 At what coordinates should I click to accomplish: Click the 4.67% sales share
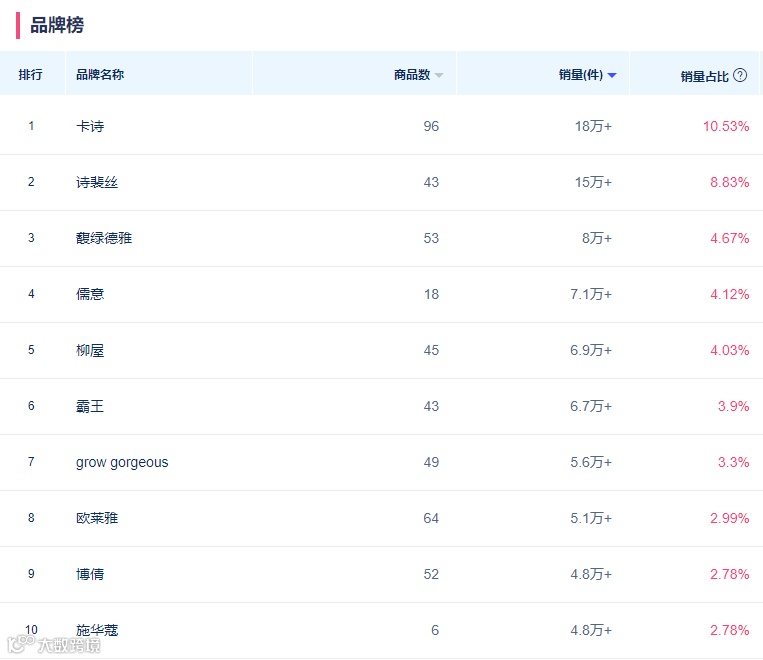tap(729, 238)
